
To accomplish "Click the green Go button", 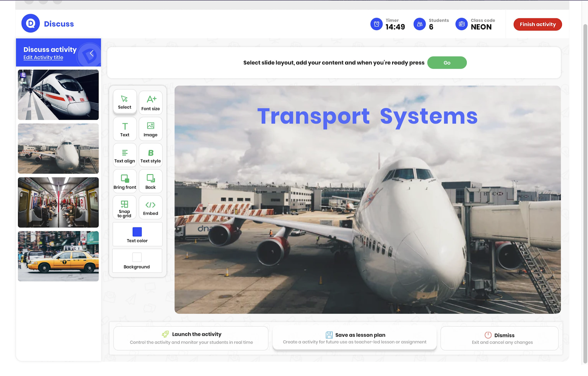I will pyautogui.click(x=447, y=62).
